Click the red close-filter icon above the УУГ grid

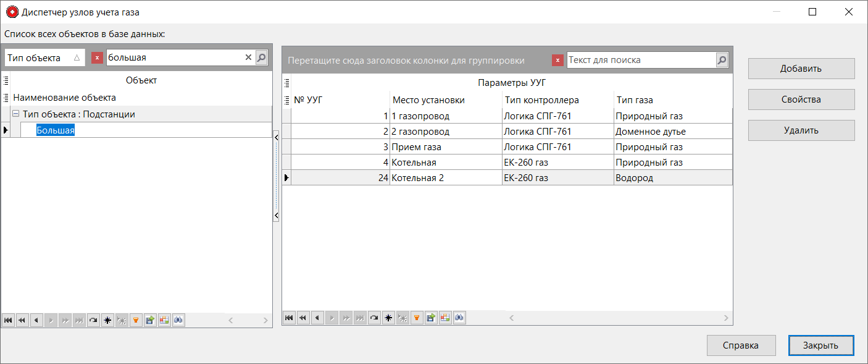coord(558,60)
